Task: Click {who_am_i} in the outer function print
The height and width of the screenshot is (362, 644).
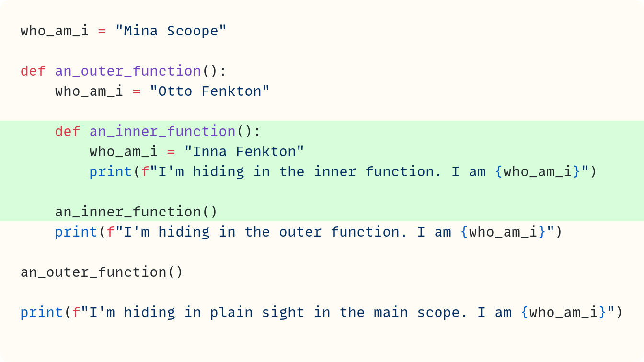Action: pos(504,232)
